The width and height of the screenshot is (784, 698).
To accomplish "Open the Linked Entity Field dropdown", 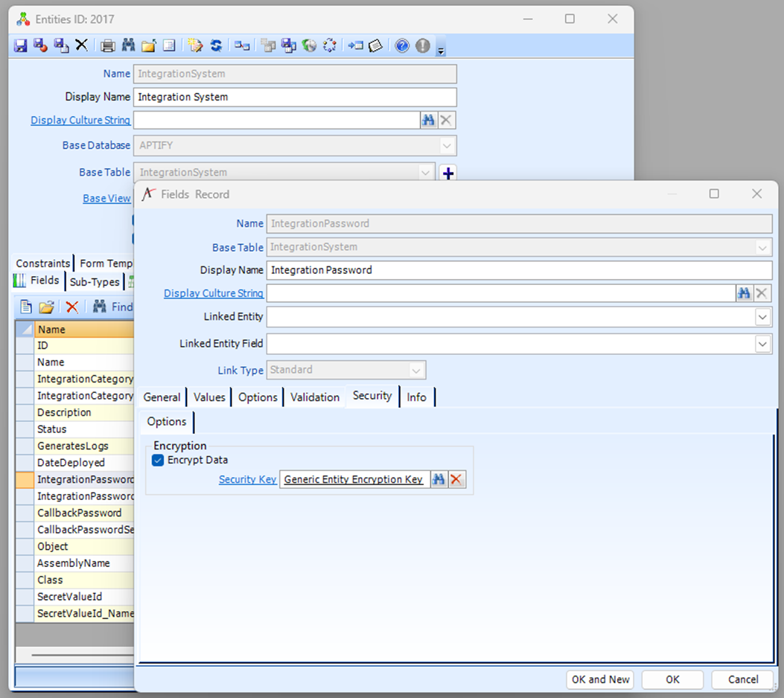I will [762, 344].
